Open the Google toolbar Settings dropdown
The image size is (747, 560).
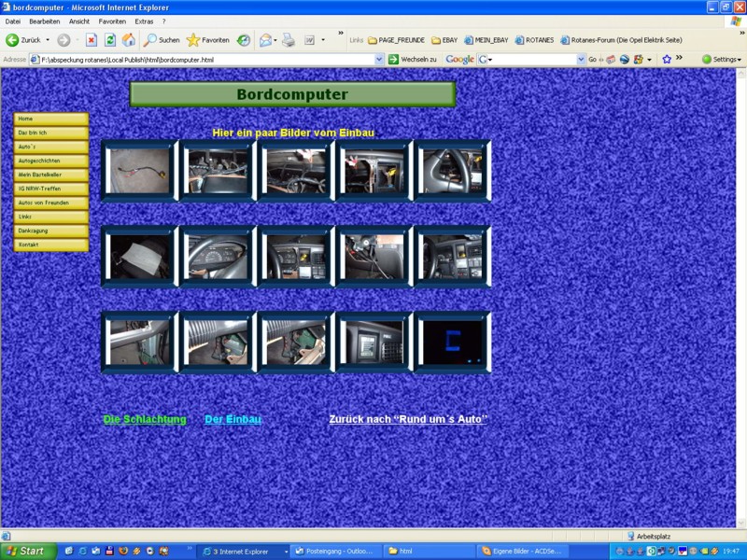point(721,59)
